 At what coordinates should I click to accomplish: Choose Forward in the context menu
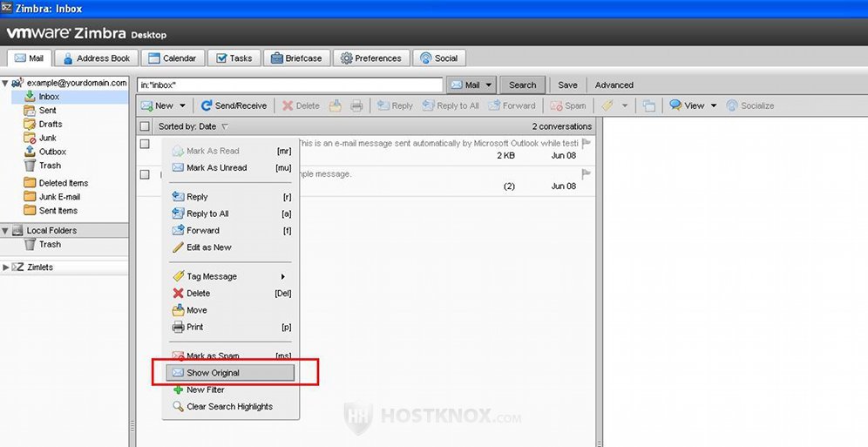click(x=231, y=231)
